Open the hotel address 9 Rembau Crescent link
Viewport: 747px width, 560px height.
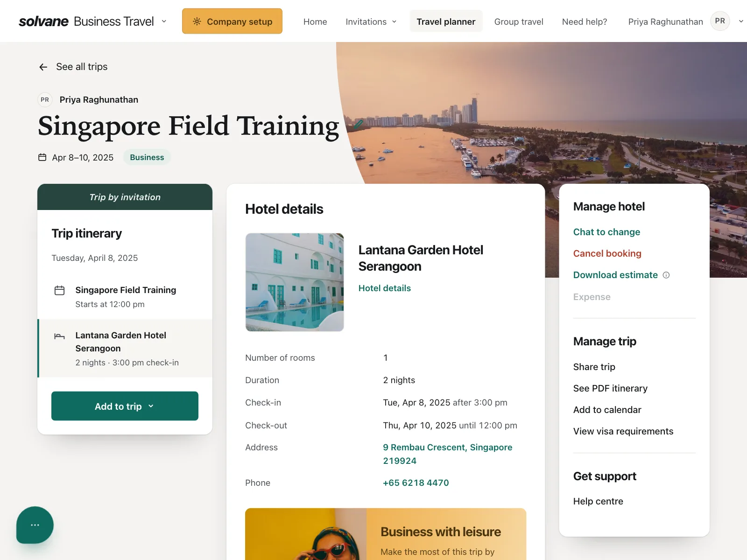pyautogui.click(x=447, y=454)
